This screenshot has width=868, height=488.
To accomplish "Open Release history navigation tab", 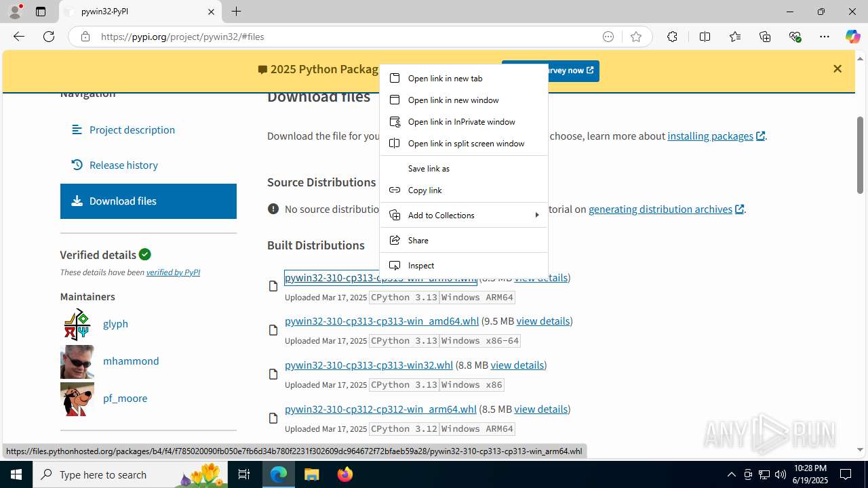I will click(x=149, y=165).
